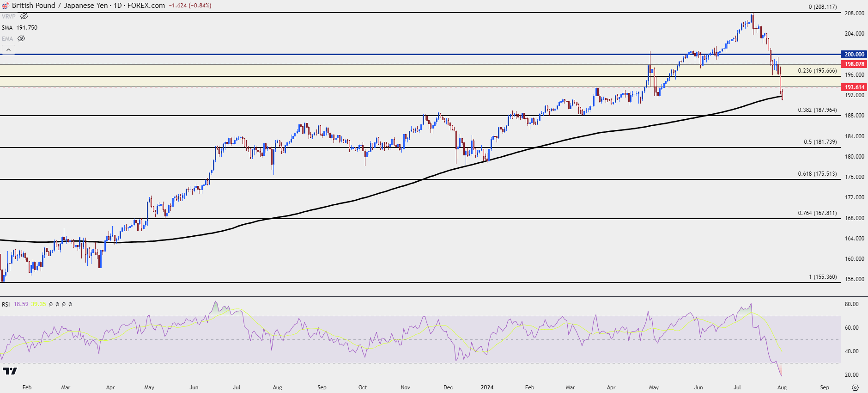
Task: Select the EMA indicator label
Action: 7,38
